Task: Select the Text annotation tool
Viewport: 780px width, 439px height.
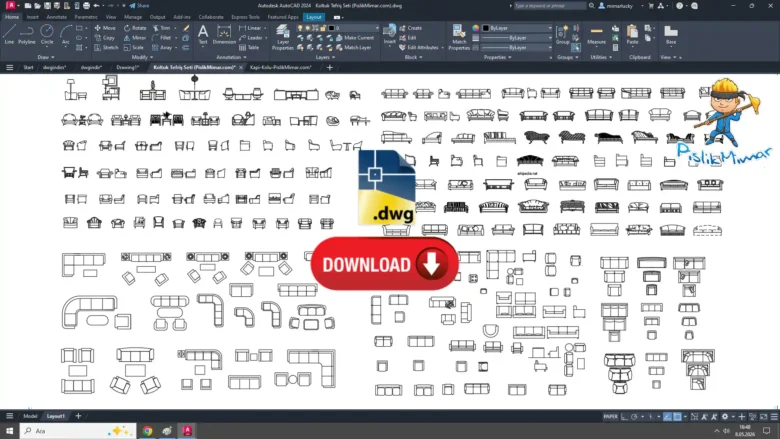Action: point(203,35)
